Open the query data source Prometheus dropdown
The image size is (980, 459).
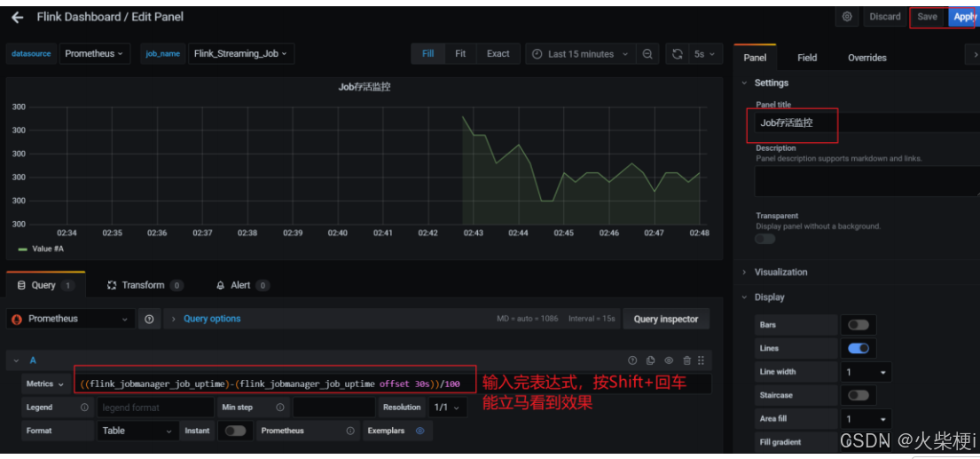[x=71, y=319]
